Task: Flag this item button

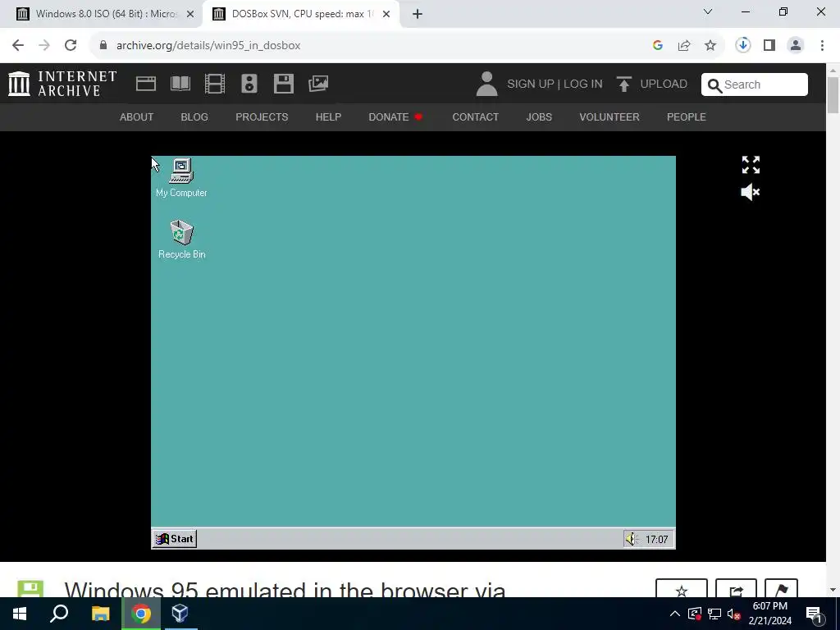Action: 781,588
